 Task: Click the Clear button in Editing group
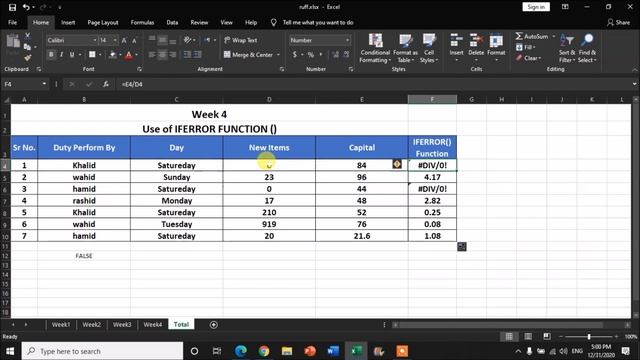click(x=528, y=58)
